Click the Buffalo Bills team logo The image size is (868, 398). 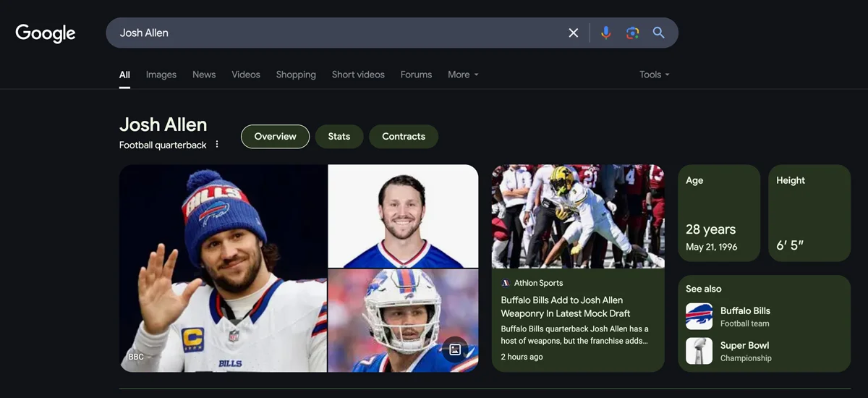point(699,317)
